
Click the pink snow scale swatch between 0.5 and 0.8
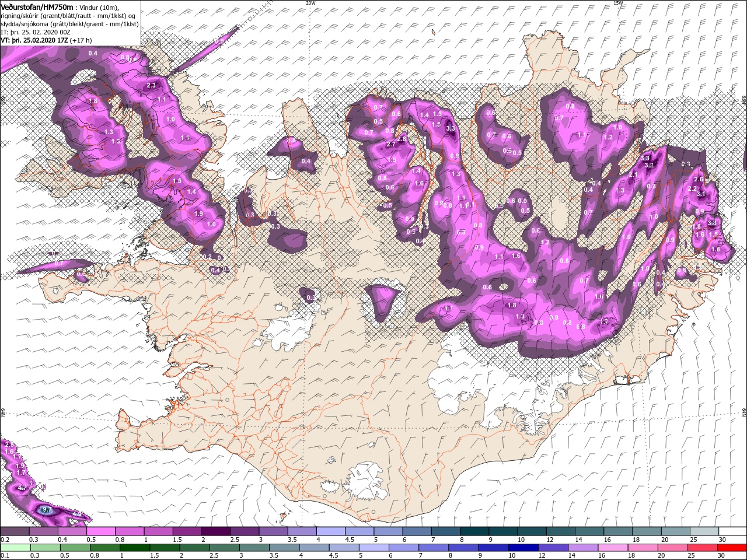click(x=100, y=531)
